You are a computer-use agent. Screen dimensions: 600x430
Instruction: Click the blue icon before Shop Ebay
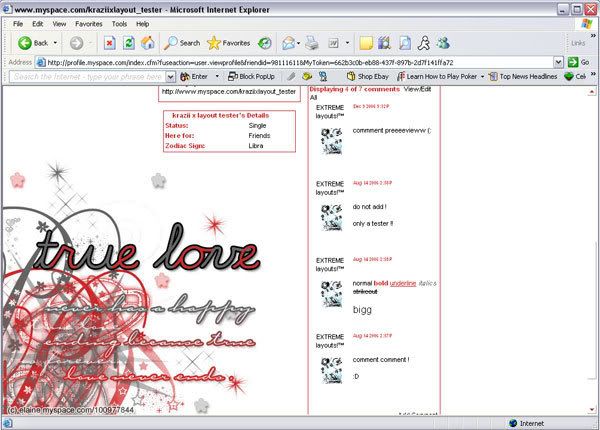[x=323, y=77]
